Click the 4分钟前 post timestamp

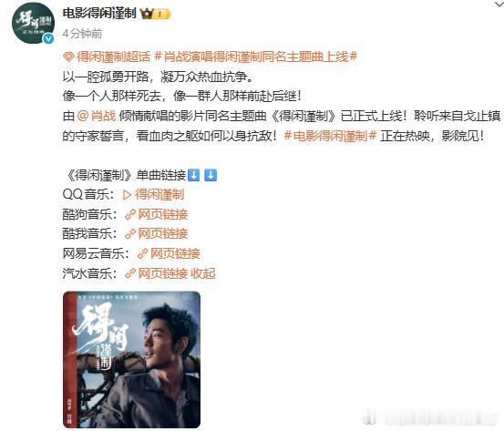pos(83,34)
